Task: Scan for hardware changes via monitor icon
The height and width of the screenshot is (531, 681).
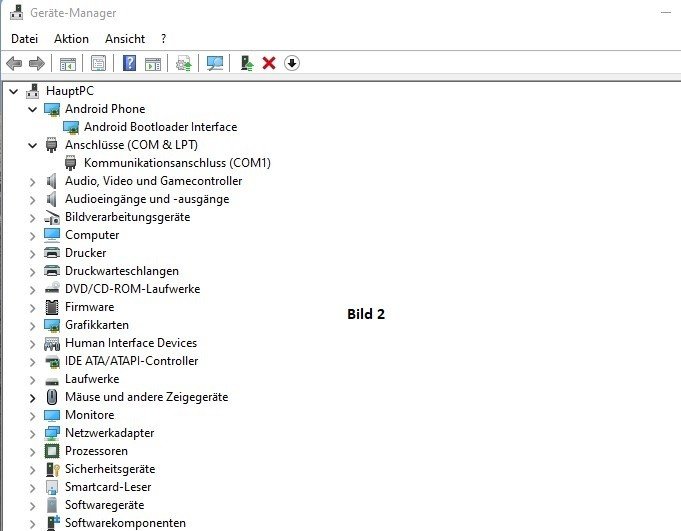Action: [215, 63]
